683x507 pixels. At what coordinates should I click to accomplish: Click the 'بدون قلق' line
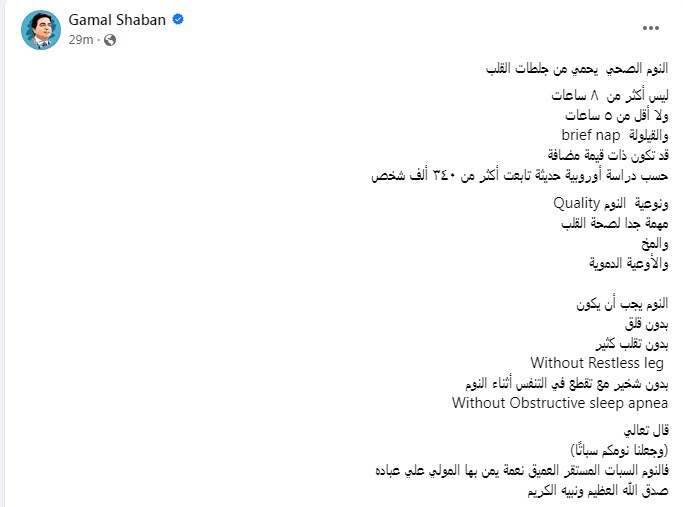(x=645, y=323)
